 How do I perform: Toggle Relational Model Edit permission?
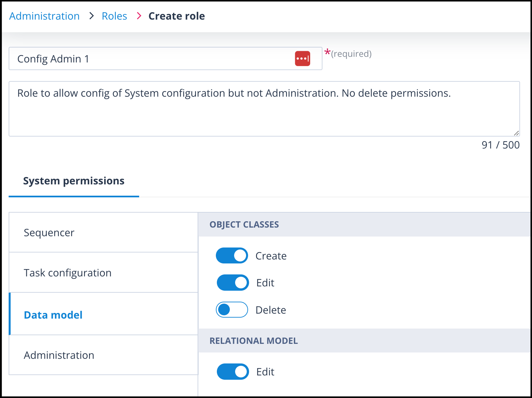[233, 371]
